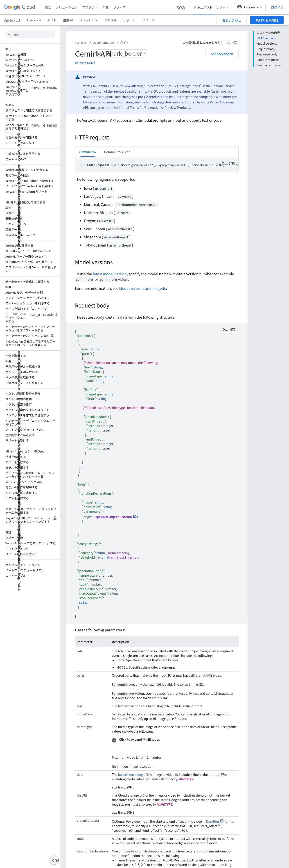
Task: Click the thumbs down not helpful icon
Action: [x=235, y=42]
